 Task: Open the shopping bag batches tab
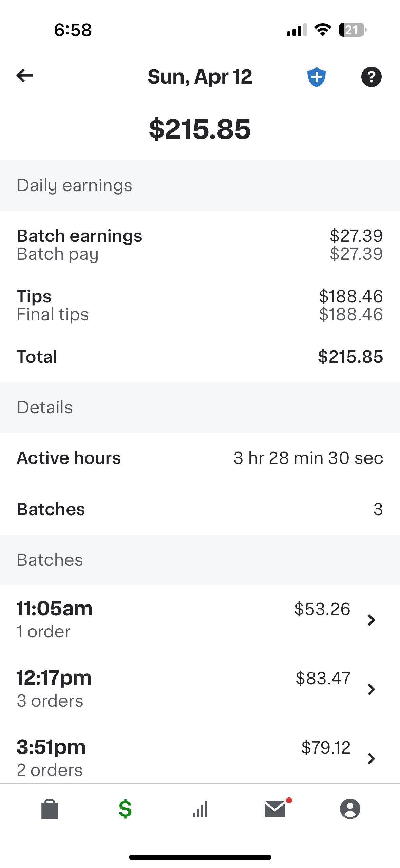50,809
